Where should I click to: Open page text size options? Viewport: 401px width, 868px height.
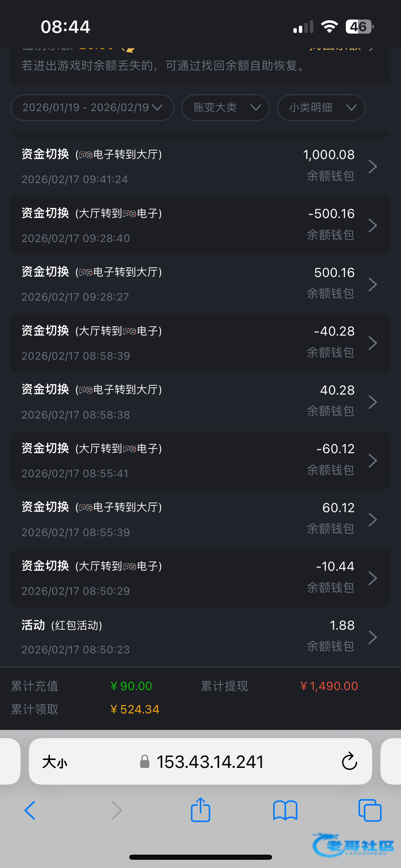55,762
